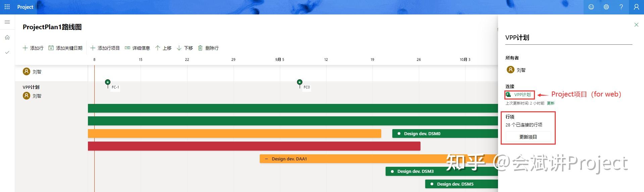Select the Design dev. DSM3 bar

click(x=442, y=171)
